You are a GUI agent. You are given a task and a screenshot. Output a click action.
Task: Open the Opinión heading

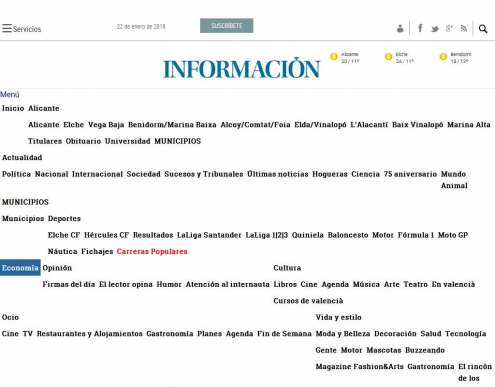(57, 268)
